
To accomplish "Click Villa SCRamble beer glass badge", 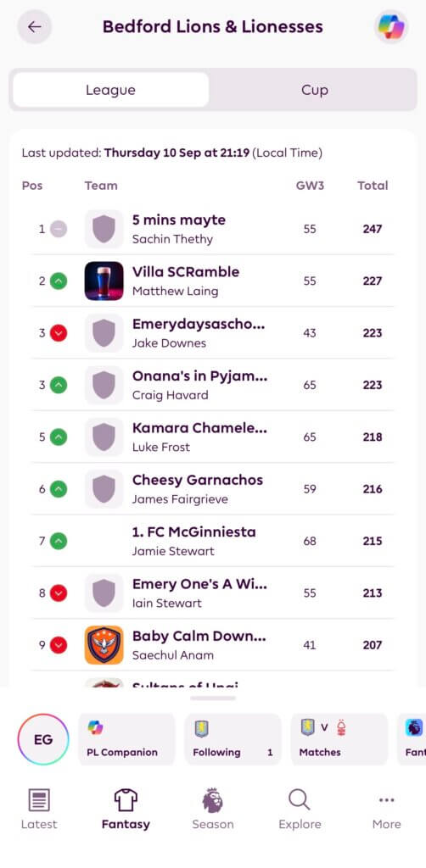I will [104, 281].
